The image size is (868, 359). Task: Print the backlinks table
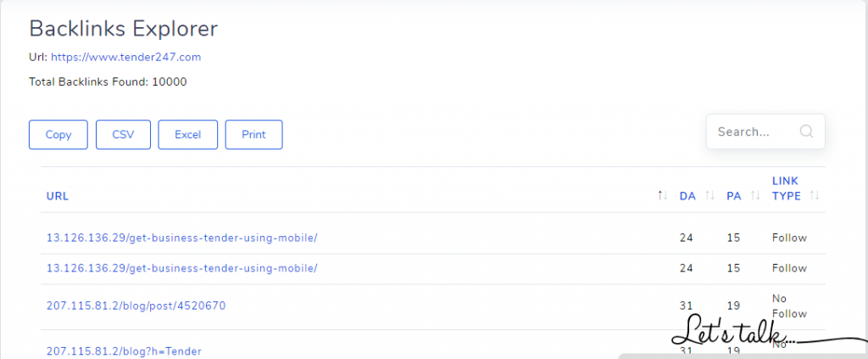pyautogui.click(x=253, y=135)
